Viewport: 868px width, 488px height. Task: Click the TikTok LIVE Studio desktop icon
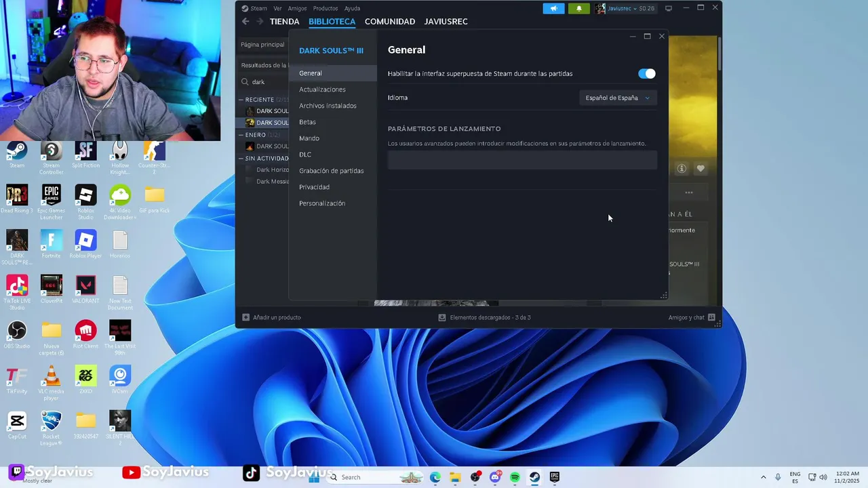(17, 292)
